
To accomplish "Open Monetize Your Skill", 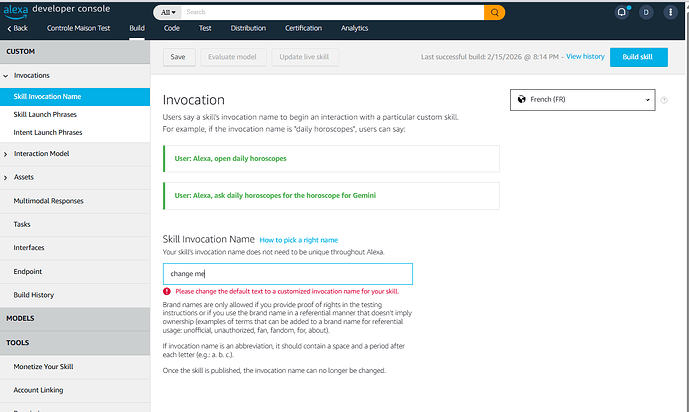I will tap(75, 367).
